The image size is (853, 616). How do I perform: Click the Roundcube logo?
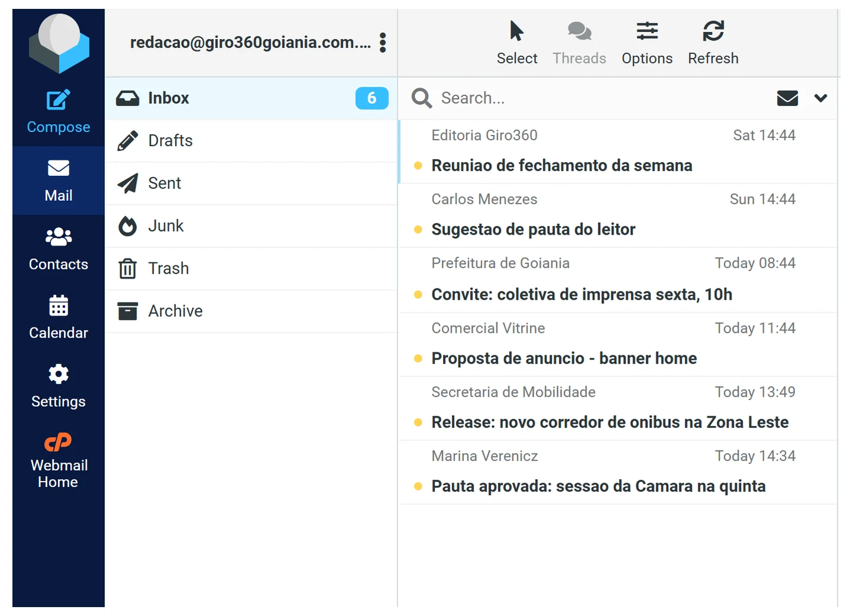click(59, 43)
